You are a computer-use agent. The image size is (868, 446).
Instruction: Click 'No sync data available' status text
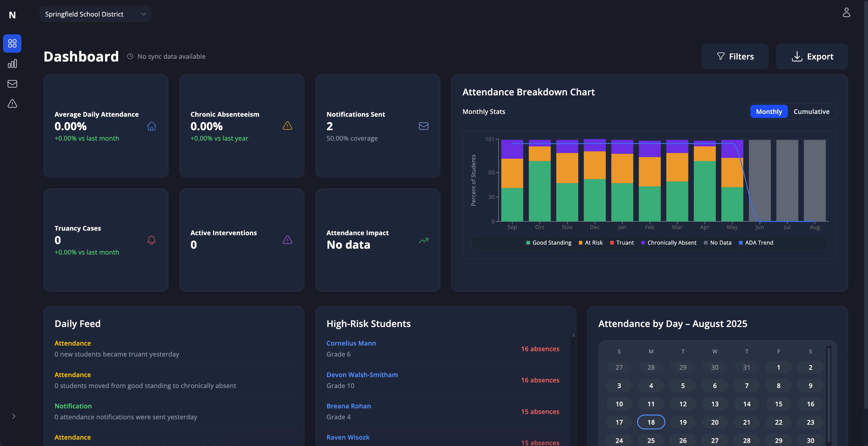171,56
